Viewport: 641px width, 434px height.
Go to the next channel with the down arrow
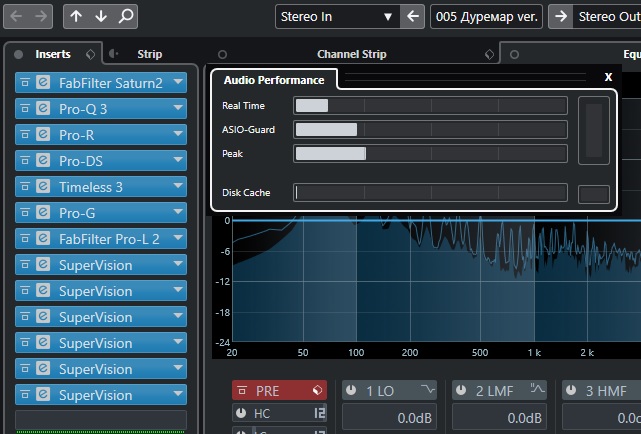101,16
